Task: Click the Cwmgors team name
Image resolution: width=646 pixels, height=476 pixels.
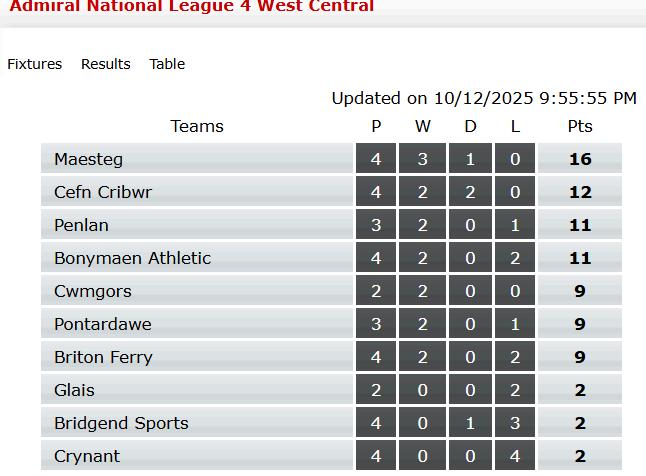Action: (93, 291)
